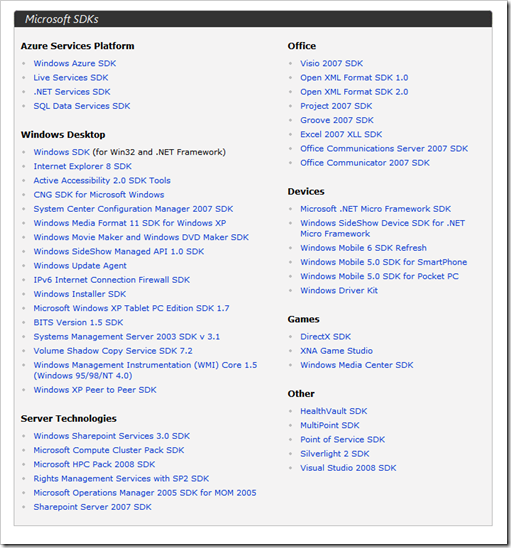Open Office Communications Server 2007 SDK
Viewport: 511px width, 548px height.
click(384, 149)
